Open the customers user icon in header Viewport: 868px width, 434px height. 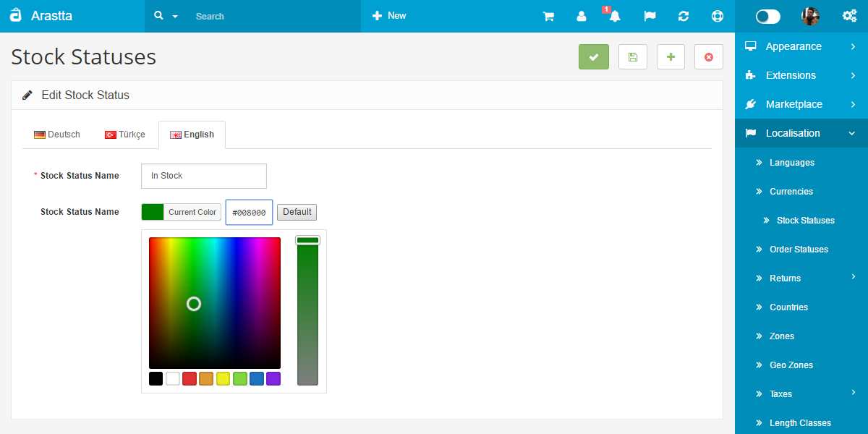coord(582,16)
